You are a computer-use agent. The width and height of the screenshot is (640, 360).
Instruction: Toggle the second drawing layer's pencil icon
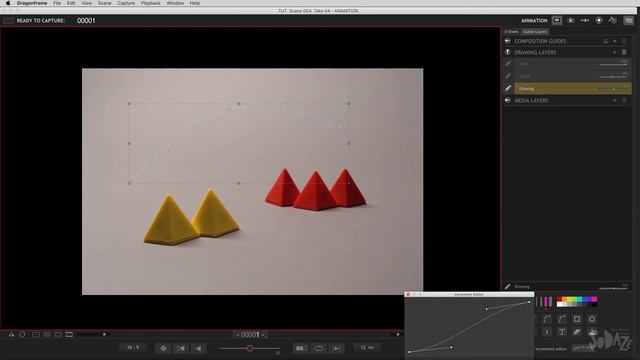click(x=508, y=76)
